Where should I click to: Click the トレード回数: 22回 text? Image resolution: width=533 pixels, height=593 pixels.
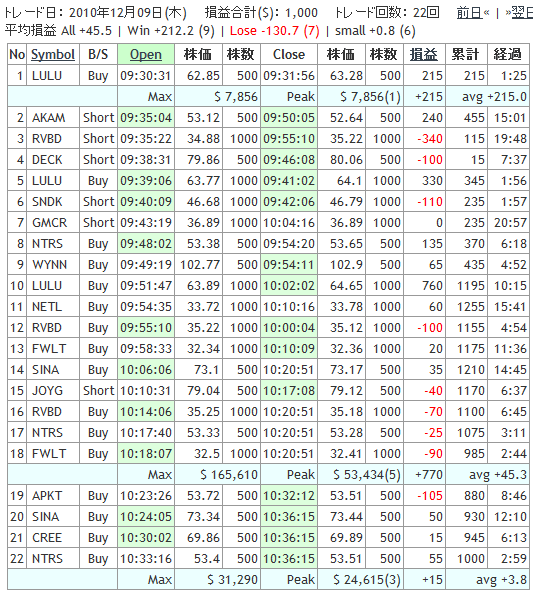(x=387, y=13)
